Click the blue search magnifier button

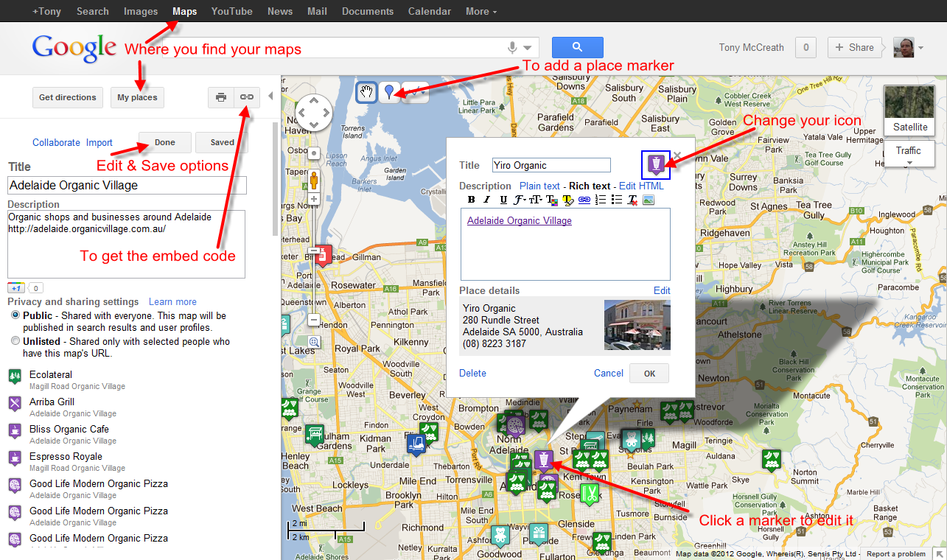click(578, 47)
